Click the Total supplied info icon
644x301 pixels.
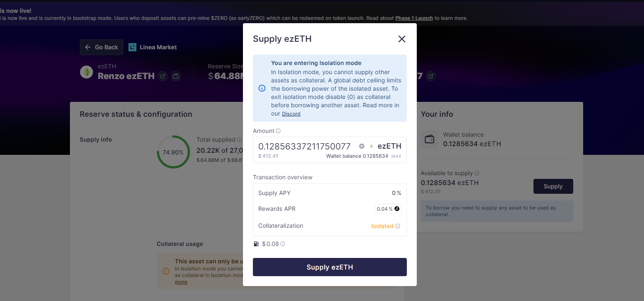point(239,140)
